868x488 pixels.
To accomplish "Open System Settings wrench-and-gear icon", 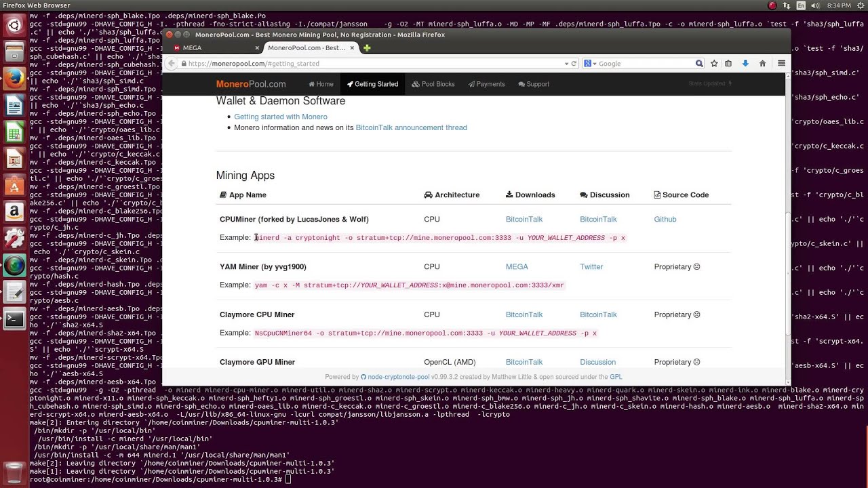I will click(14, 238).
